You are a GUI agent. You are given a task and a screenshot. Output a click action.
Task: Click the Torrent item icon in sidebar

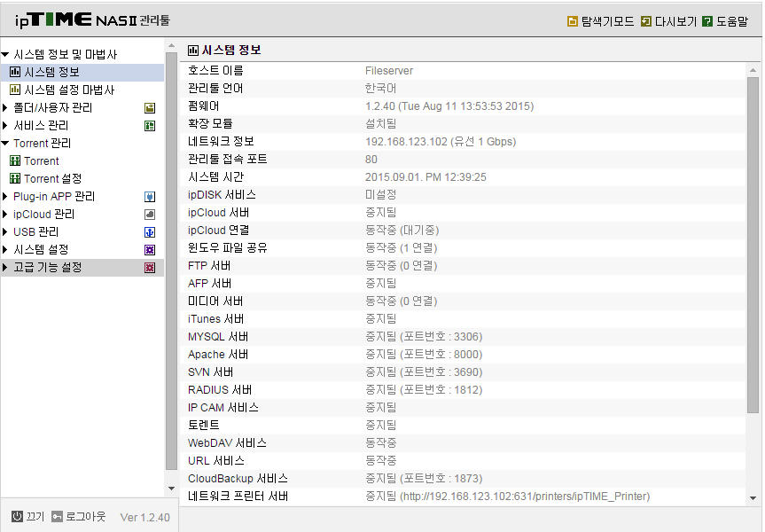click(x=15, y=161)
